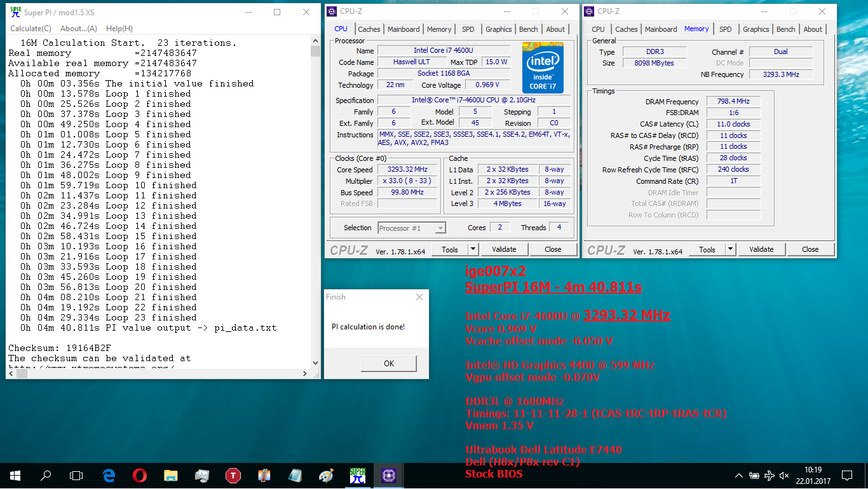The height and width of the screenshot is (489, 868).
Task: Switch to Mainboard tab in left CPU-Z window
Action: [403, 29]
